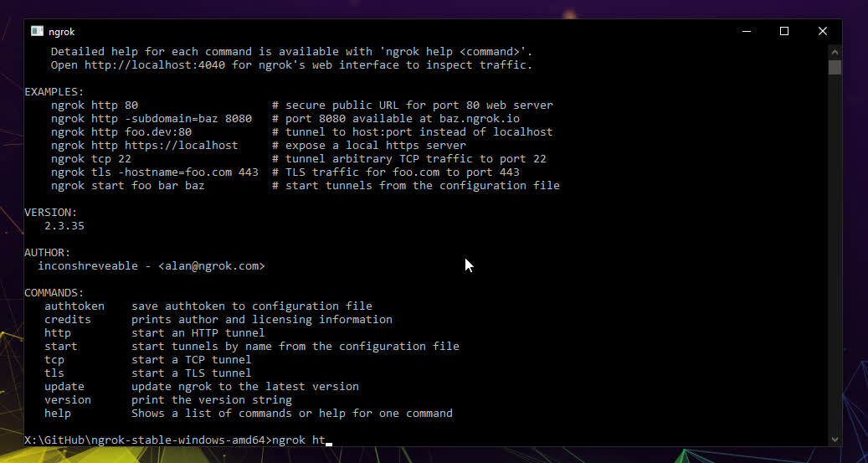Click the text 'http://localhost:4040'
Image resolution: width=868 pixels, height=463 pixels.
(155, 65)
